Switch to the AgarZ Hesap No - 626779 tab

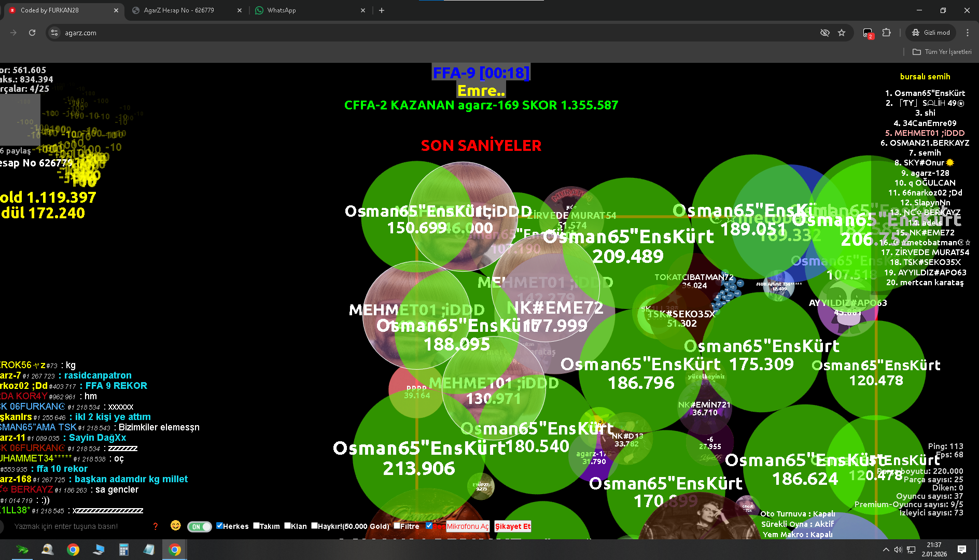tap(187, 10)
